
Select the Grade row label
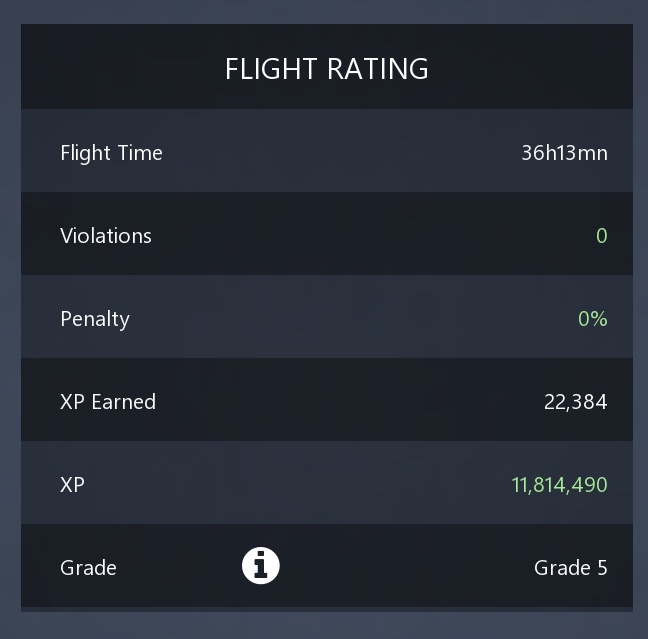88,567
